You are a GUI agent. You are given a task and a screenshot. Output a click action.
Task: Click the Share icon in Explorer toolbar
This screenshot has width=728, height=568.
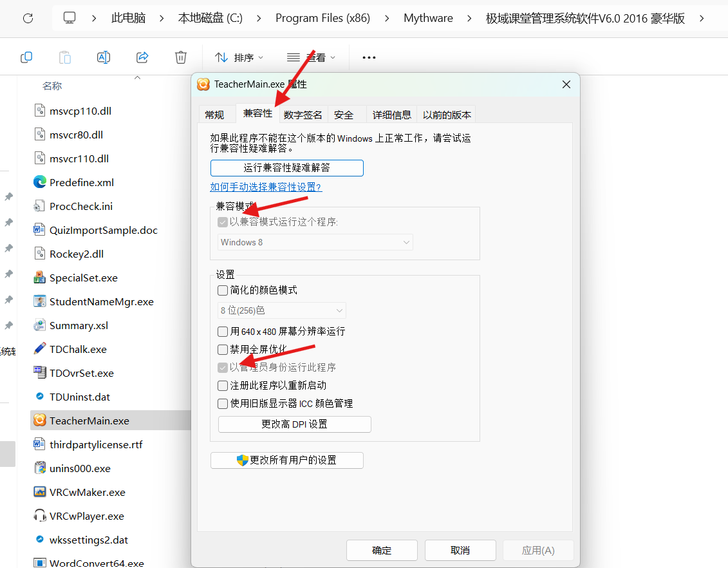click(x=142, y=57)
